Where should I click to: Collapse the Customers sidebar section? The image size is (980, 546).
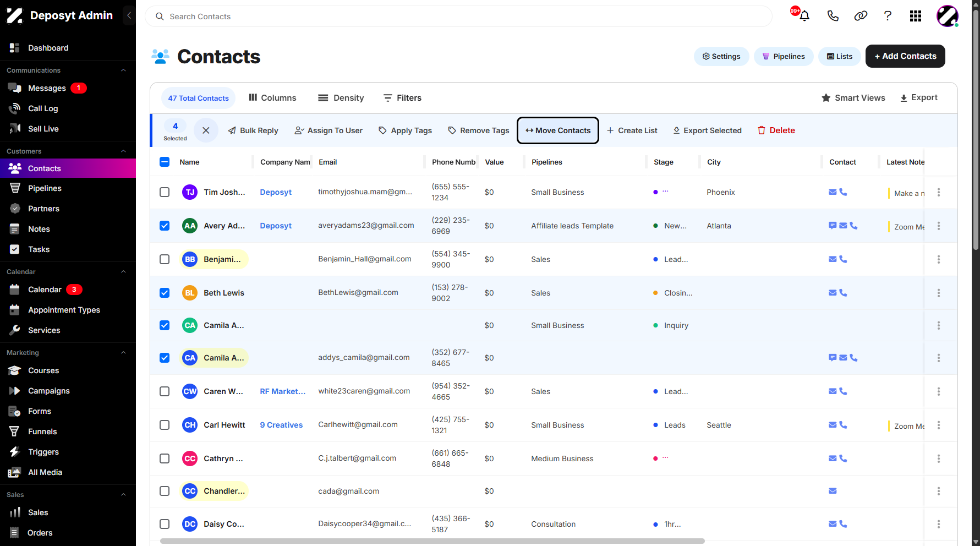123,151
